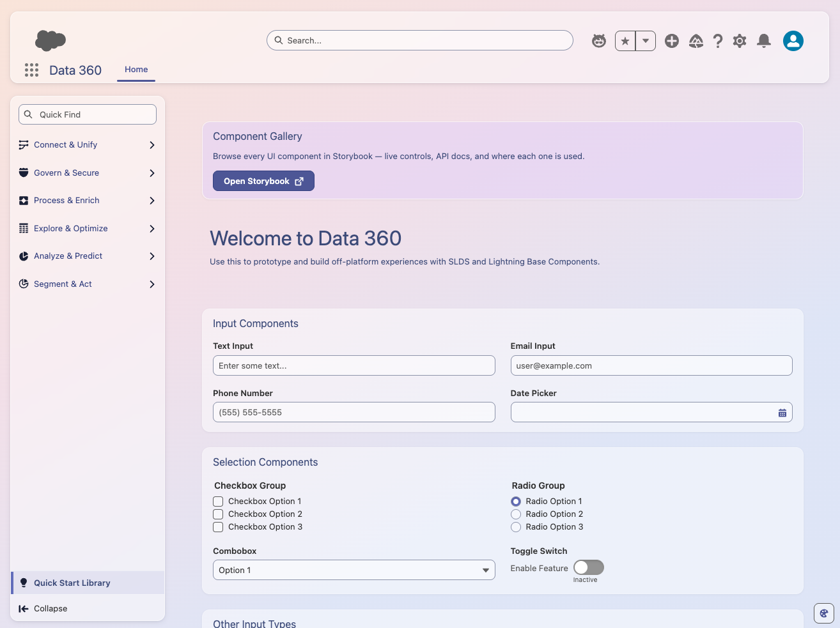Click the Inactive toggle status text
The width and height of the screenshot is (840, 628).
[x=586, y=580]
